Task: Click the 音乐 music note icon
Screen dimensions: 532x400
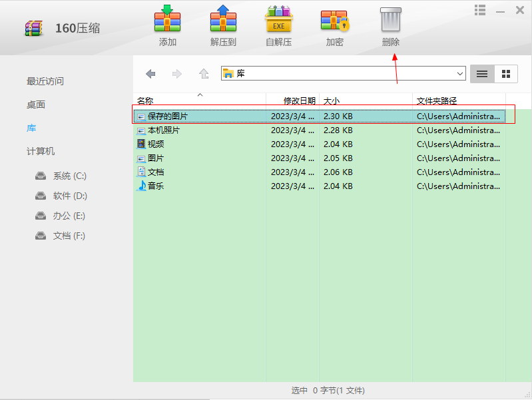Action: click(x=141, y=186)
